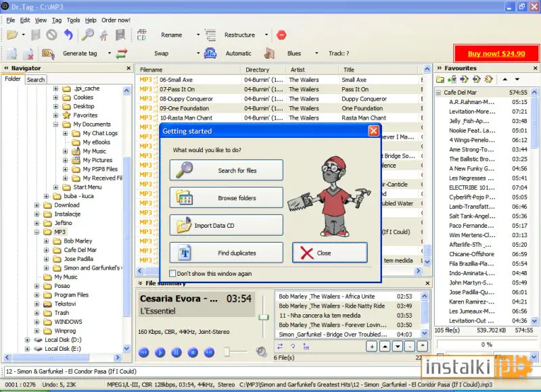Collapse the MP3 folder in tree
The width and height of the screenshot is (541, 392).
37,232
